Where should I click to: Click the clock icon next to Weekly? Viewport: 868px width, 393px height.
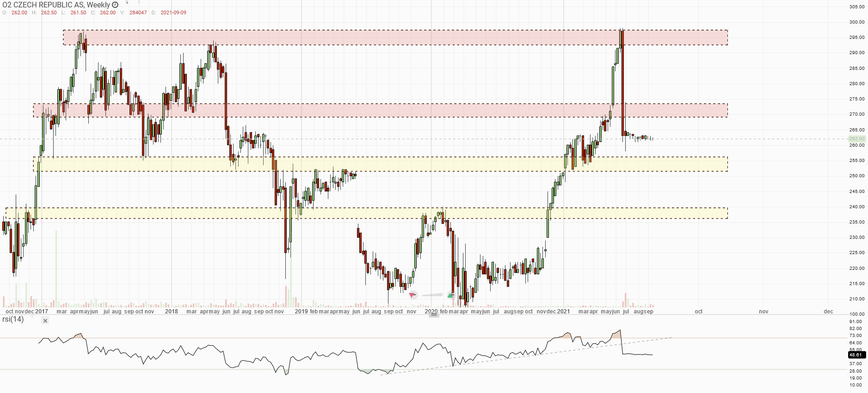click(x=115, y=5)
